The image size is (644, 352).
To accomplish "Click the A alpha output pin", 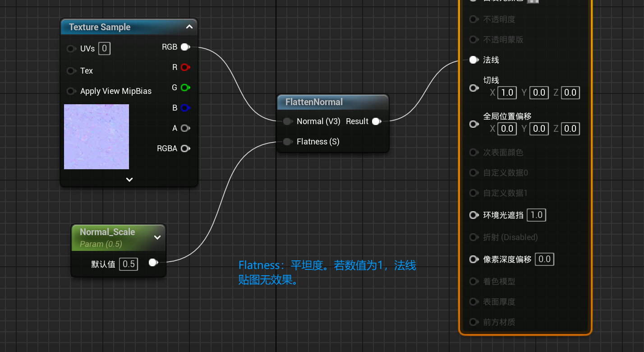I will (x=185, y=128).
